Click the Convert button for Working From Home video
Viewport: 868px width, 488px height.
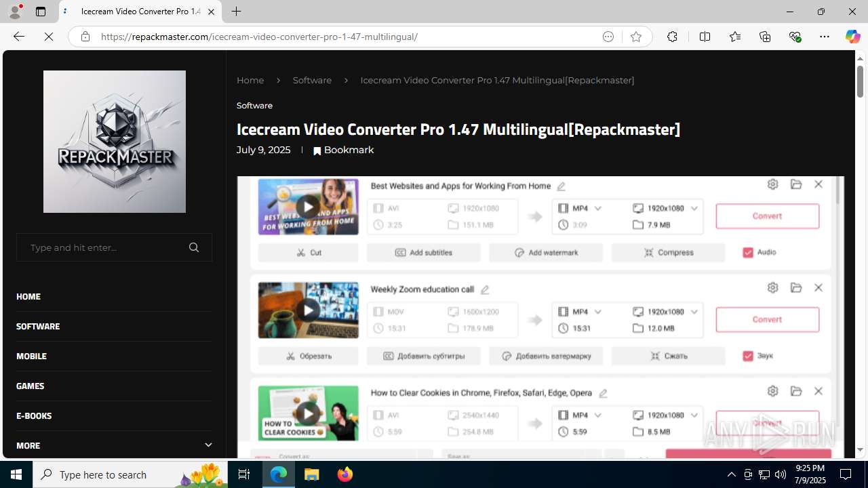767,216
